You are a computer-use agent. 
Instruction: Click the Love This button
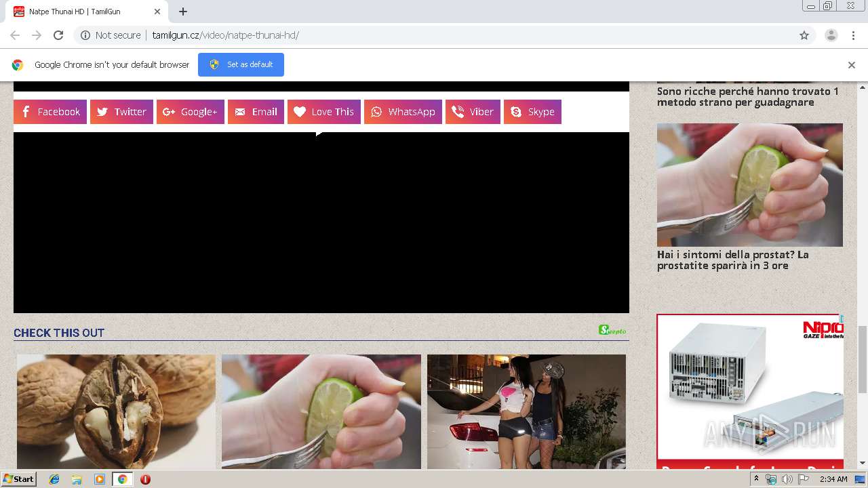[324, 112]
